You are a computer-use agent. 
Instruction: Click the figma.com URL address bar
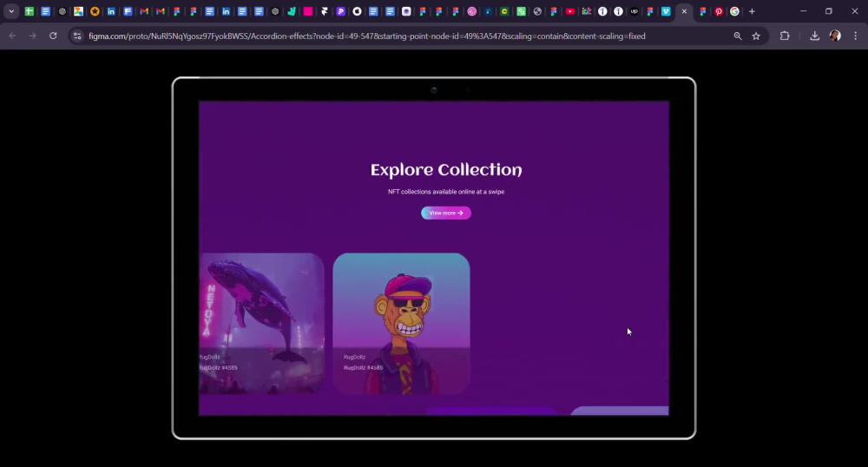coord(366,36)
